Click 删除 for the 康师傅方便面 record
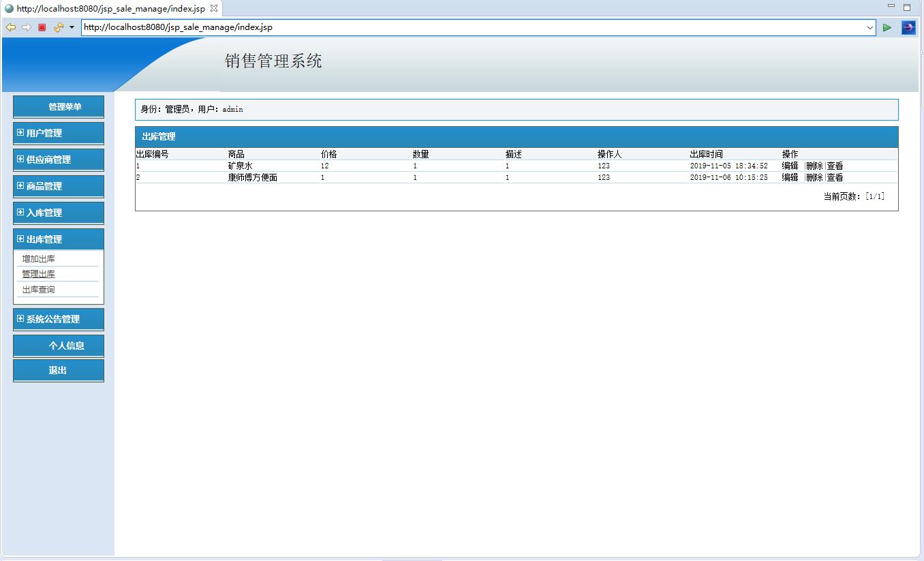 pos(813,177)
